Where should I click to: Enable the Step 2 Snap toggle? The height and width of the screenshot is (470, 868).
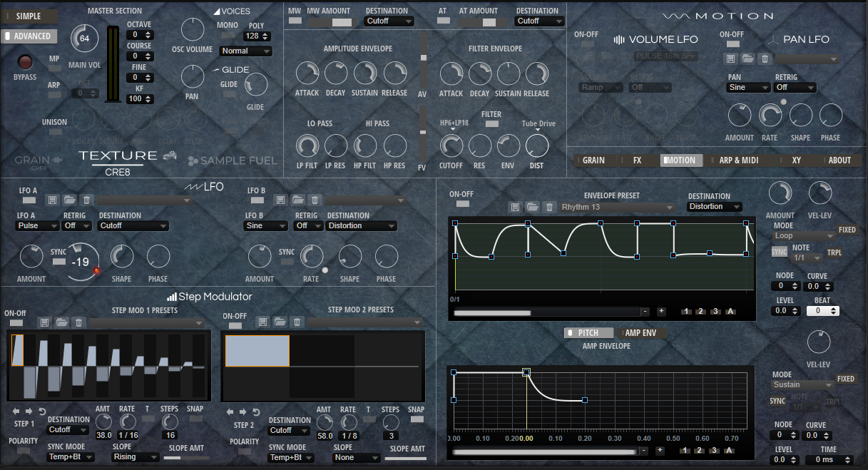tap(416, 419)
